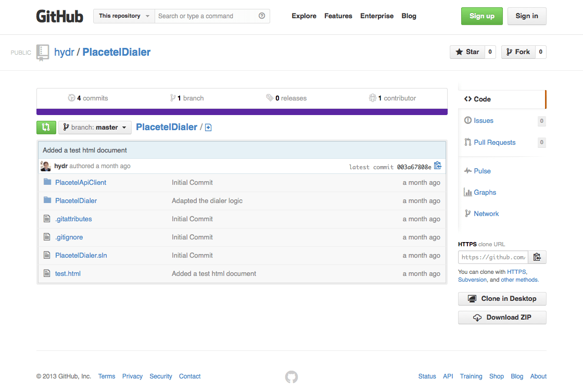The height and width of the screenshot is (392, 583).
Task: Open the hydr owner link in repo title
Action: click(x=65, y=52)
